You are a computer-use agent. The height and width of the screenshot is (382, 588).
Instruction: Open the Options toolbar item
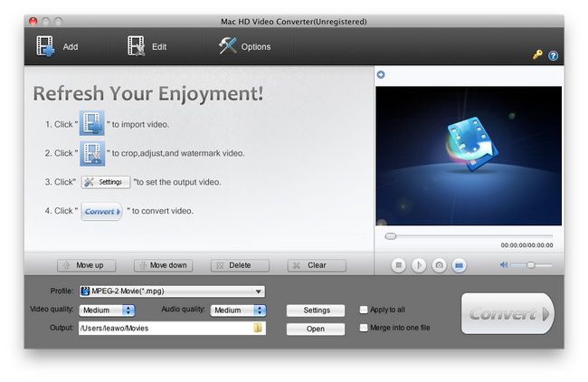(229, 46)
